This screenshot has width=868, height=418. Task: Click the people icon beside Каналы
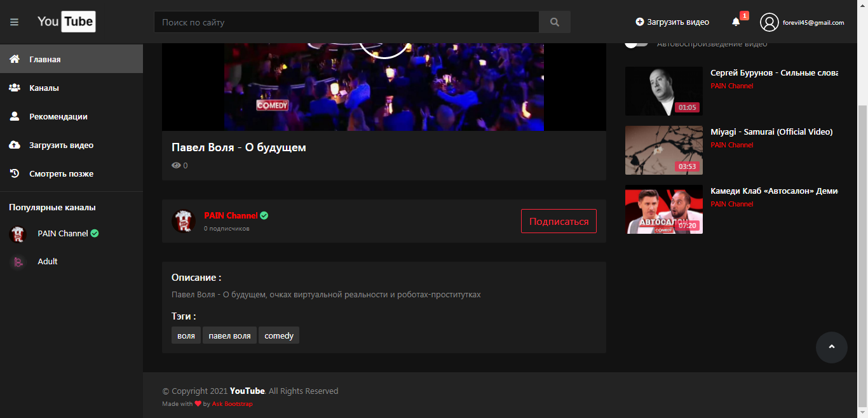(x=14, y=88)
